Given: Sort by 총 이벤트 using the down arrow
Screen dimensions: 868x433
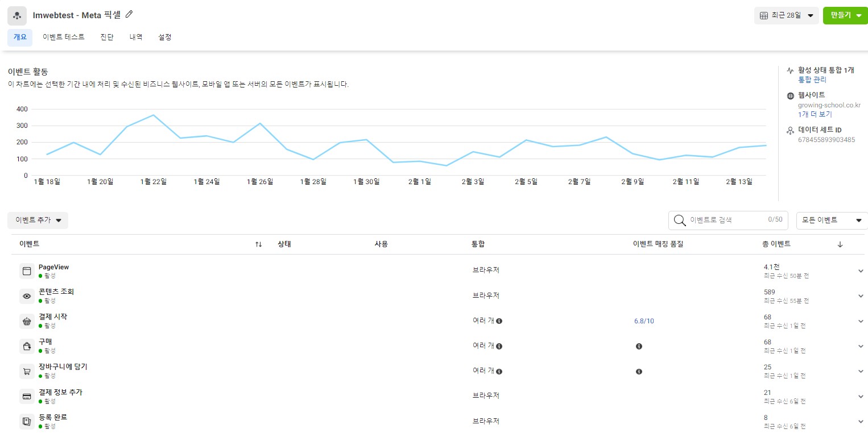Looking at the screenshot, I should pos(840,244).
